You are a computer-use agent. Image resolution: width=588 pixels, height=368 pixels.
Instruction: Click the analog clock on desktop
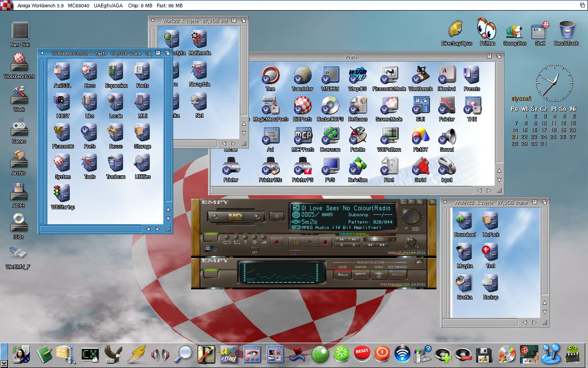coord(554,83)
